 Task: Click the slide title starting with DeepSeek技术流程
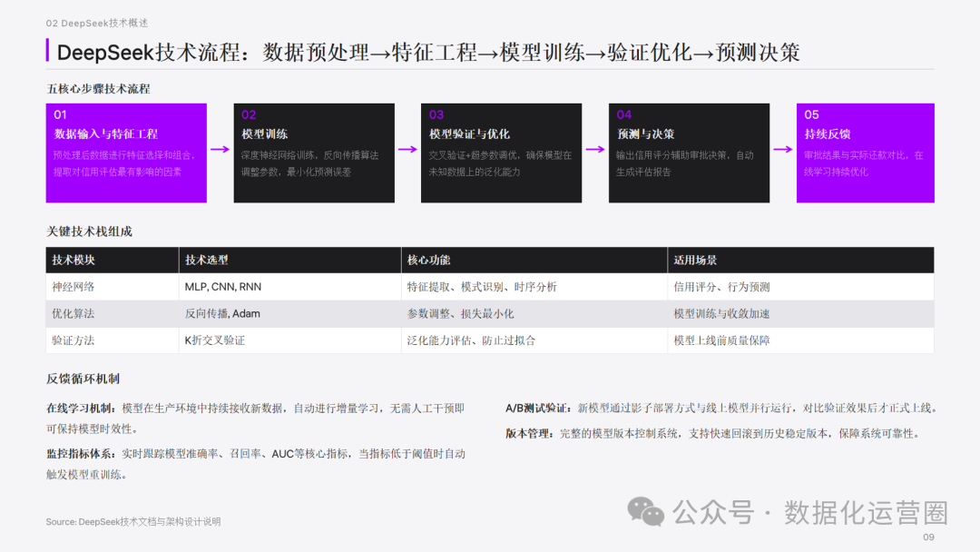tap(428, 53)
